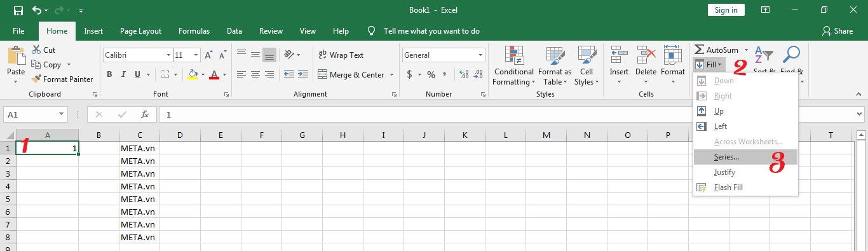Switch to the Insert tab

tap(93, 31)
